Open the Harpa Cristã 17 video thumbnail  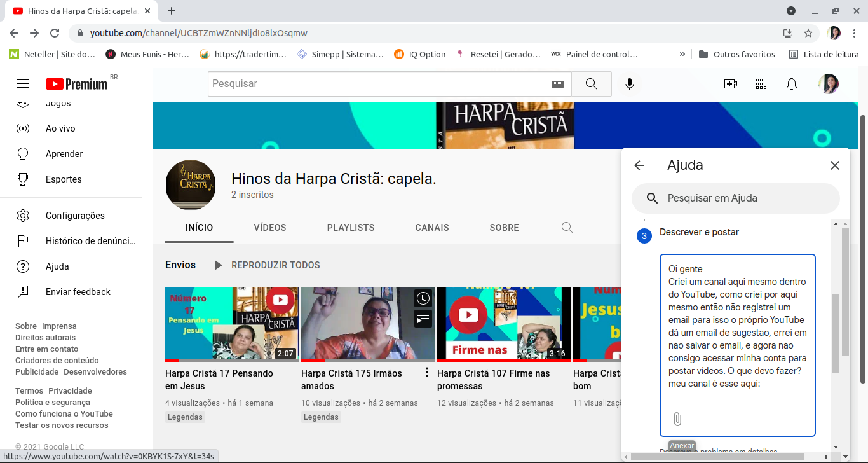pyautogui.click(x=232, y=324)
